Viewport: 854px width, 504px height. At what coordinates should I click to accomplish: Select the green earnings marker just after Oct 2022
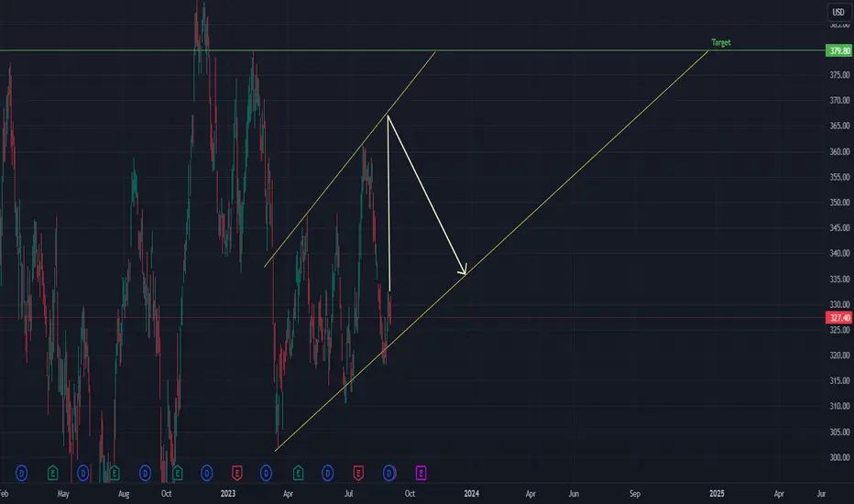pos(177,473)
